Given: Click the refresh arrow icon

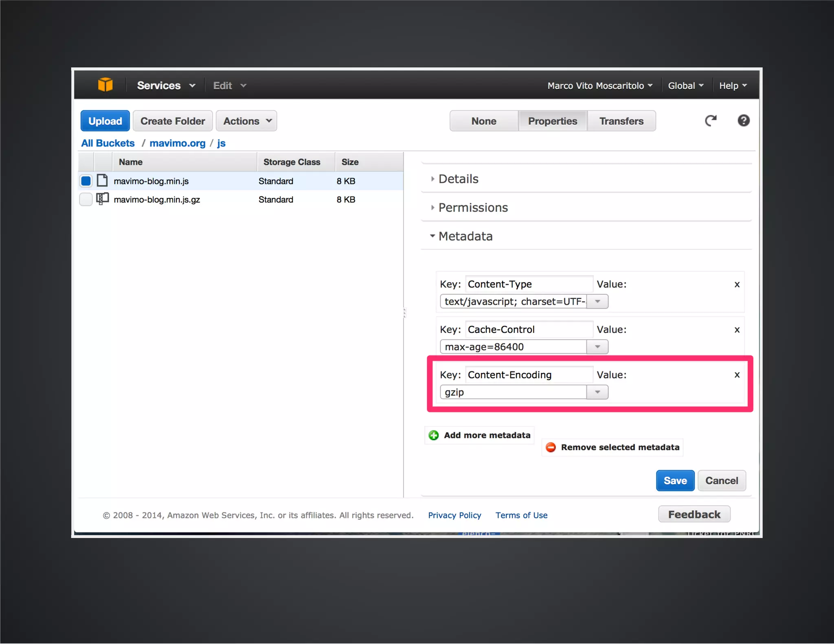Looking at the screenshot, I should [711, 120].
